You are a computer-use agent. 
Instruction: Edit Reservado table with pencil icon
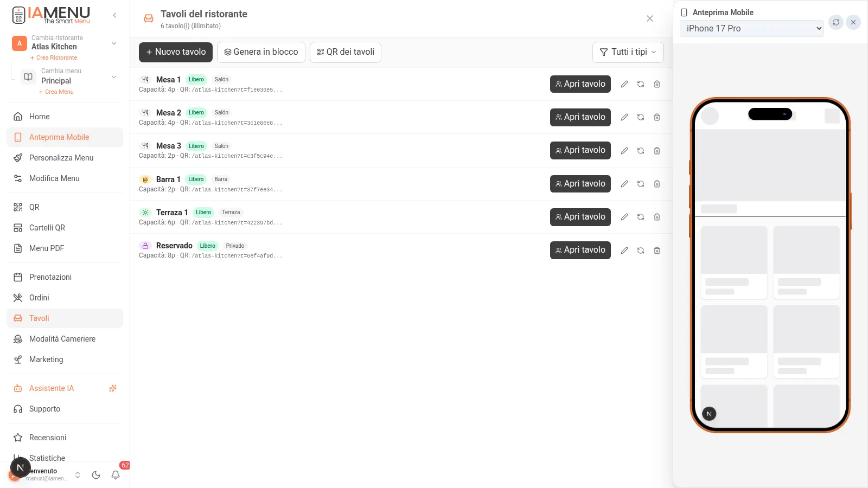(x=624, y=251)
